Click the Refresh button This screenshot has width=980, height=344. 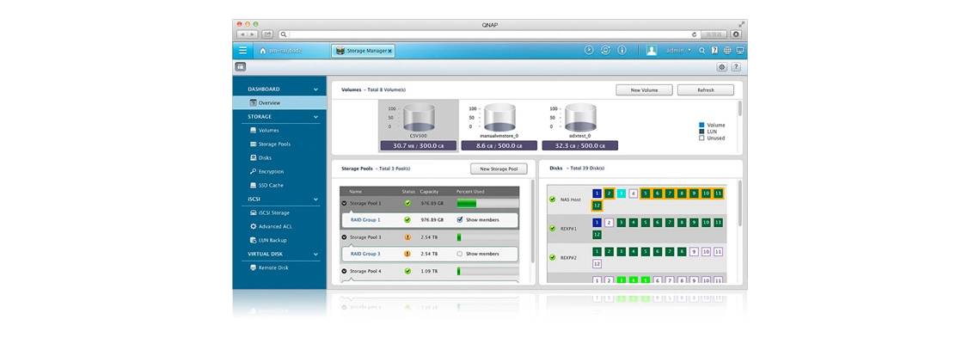click(706, 90)
